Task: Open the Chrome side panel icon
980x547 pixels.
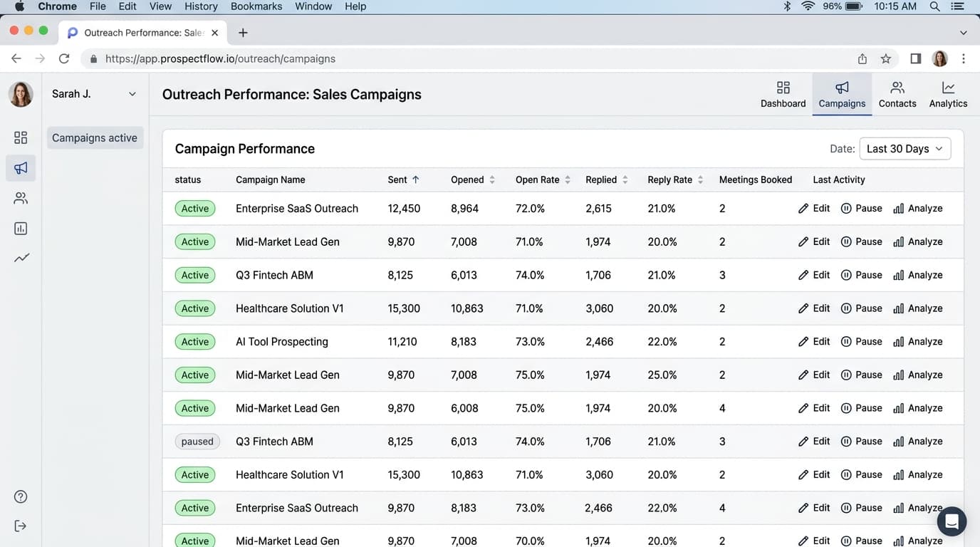Action: [916, 58]
